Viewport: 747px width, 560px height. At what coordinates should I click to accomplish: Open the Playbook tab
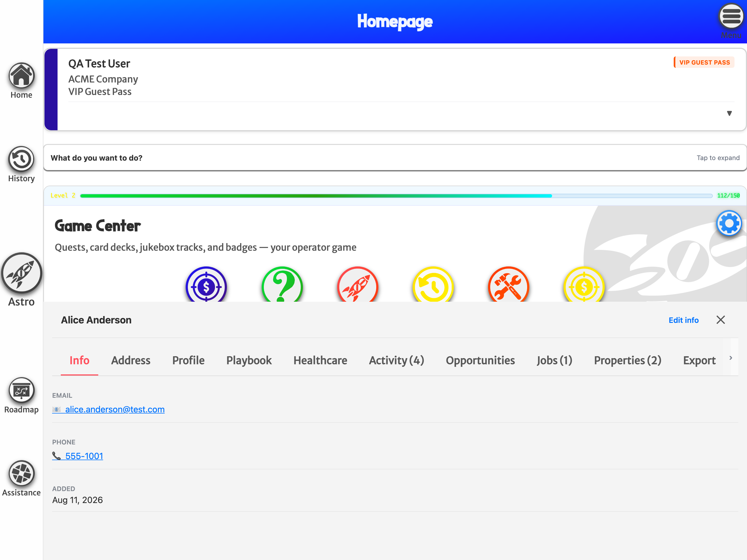(249, 361)
